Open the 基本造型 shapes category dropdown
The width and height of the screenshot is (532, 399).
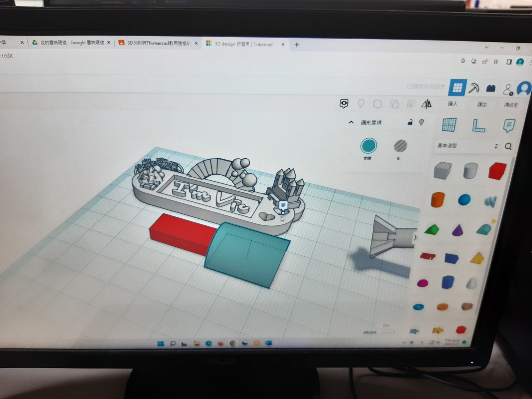coord(467,146)
